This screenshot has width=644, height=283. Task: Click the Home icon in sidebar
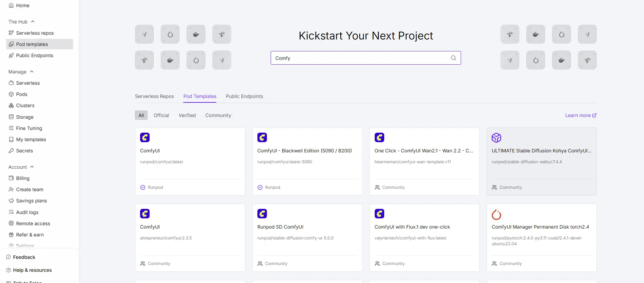tap(11, 5)
